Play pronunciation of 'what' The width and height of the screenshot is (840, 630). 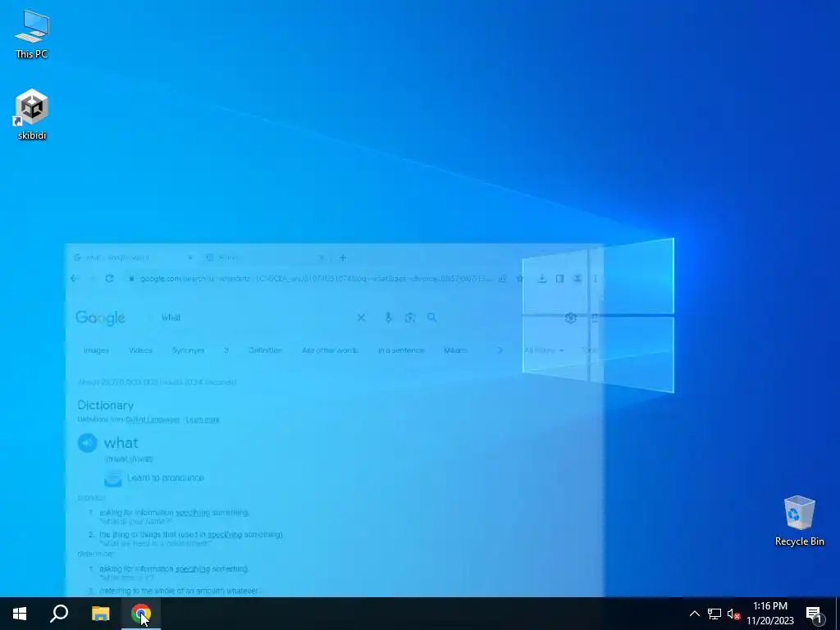(87, 443)
